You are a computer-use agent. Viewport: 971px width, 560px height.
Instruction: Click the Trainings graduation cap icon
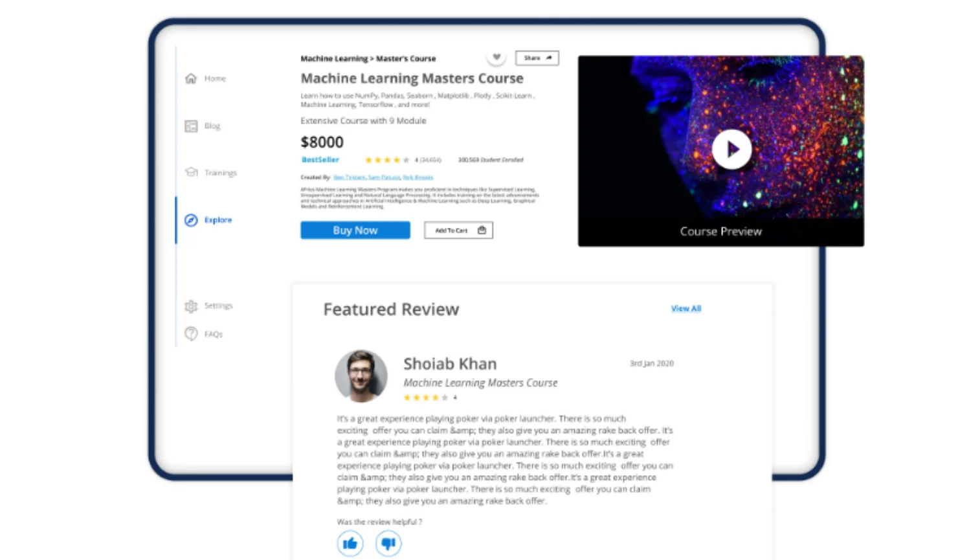pyautogui.click(x=192, y=172)
